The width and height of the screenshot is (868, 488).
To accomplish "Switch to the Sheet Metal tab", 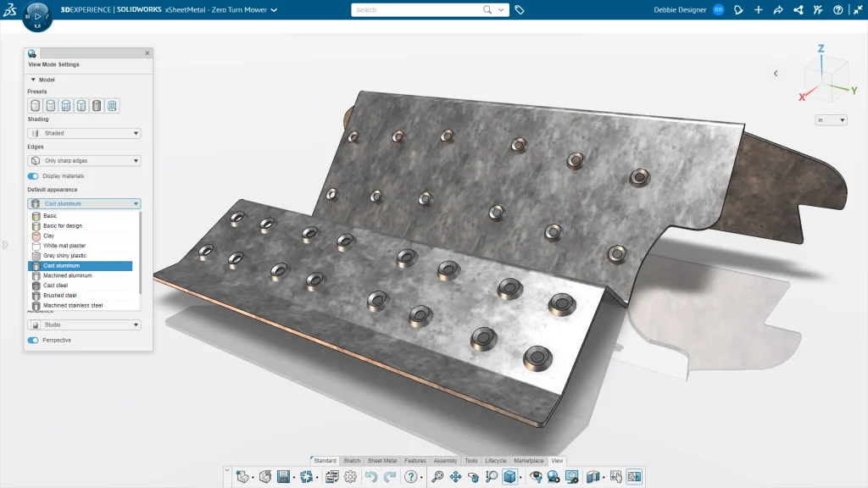I will (381, 461).
